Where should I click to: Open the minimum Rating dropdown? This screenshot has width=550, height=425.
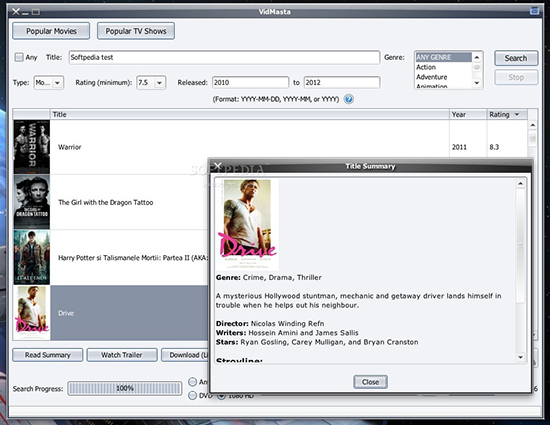coord(151,83)
